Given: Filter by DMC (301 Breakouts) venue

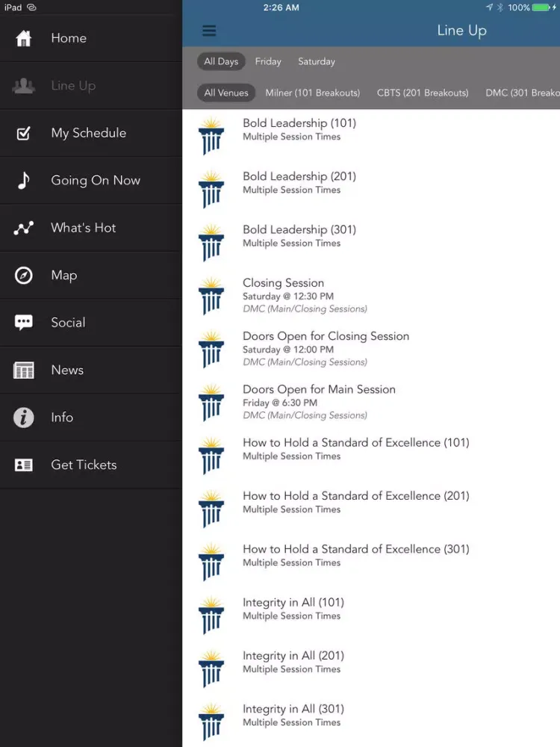Looking at the screenshot, I should coord(523,93).
